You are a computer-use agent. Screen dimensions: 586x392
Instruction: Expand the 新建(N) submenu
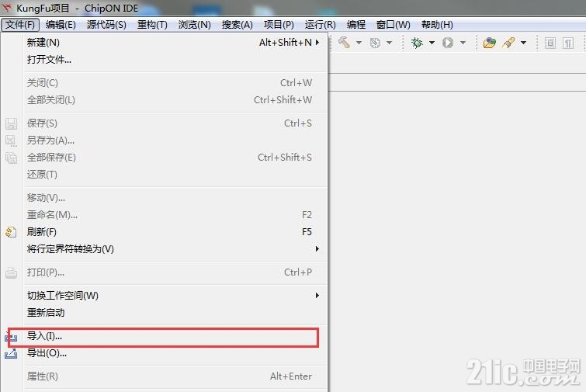click(174, 42)
